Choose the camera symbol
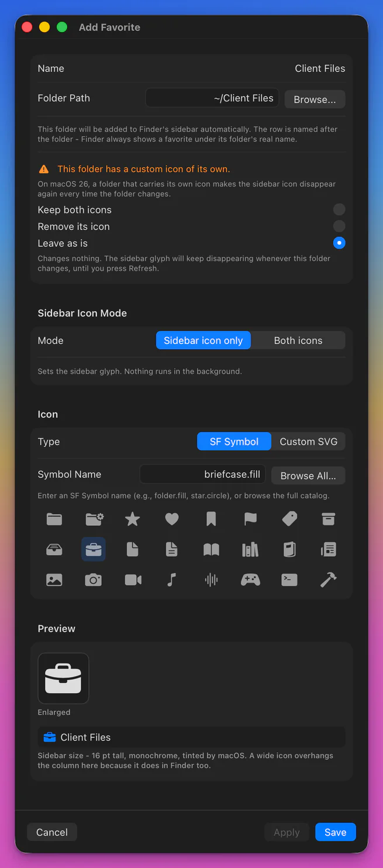The width and height of the screenshot is (383, 868). 94,580
